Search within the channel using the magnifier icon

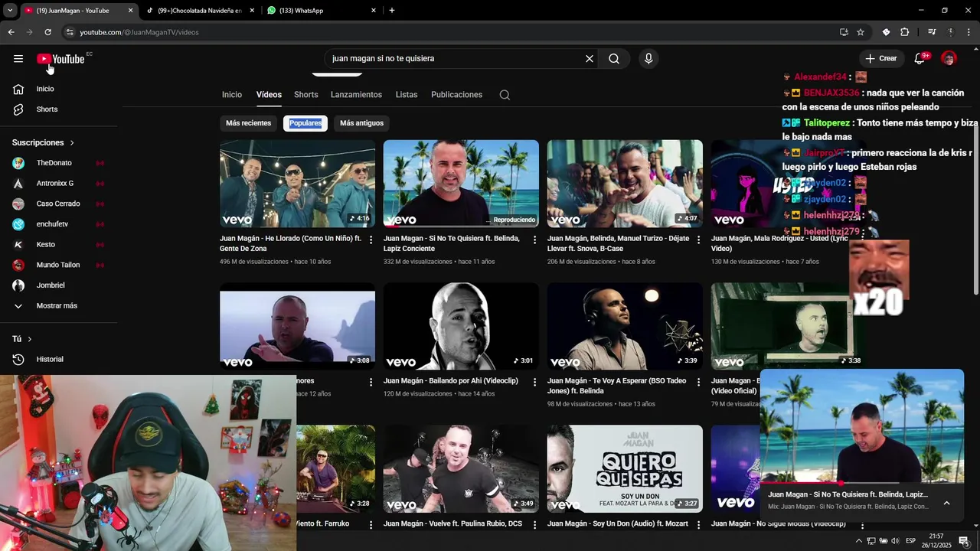point(505,95)
